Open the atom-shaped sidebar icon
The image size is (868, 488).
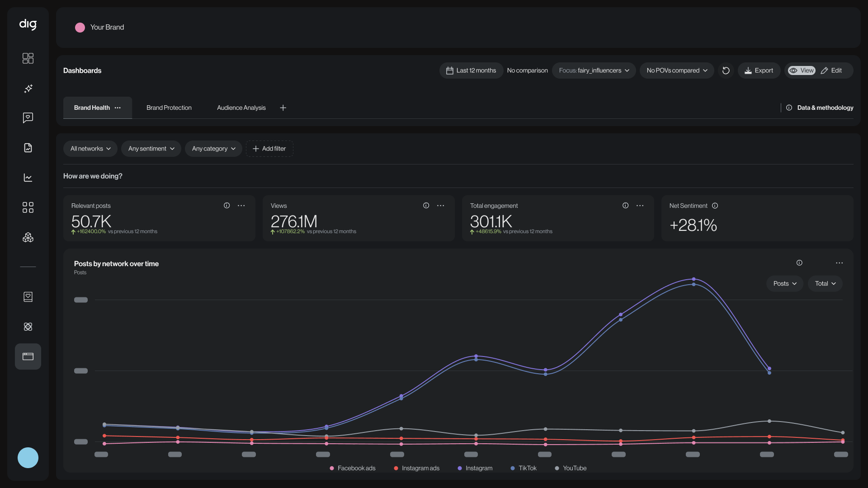tap(28, 327)
